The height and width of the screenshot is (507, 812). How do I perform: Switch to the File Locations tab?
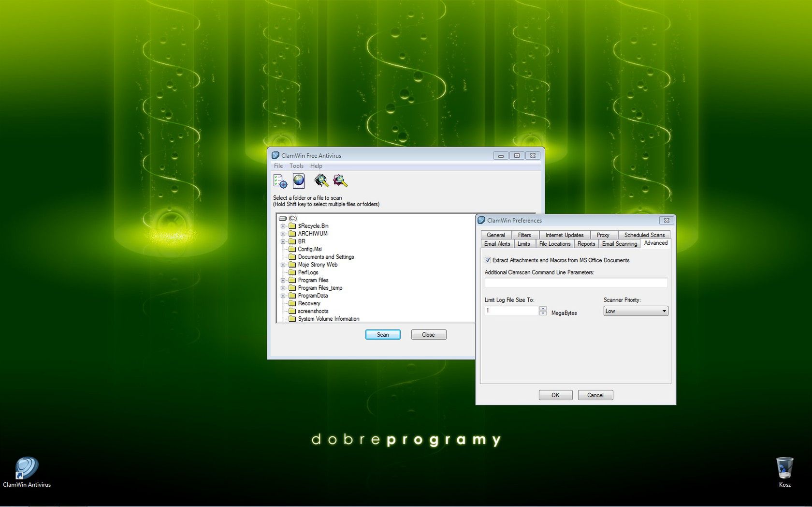click(555, 244)
